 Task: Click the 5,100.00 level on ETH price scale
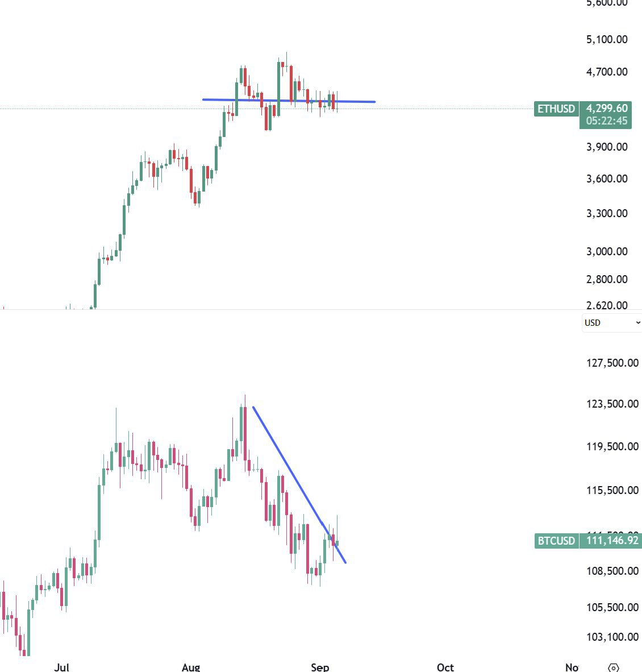click(x=607, y=39)
